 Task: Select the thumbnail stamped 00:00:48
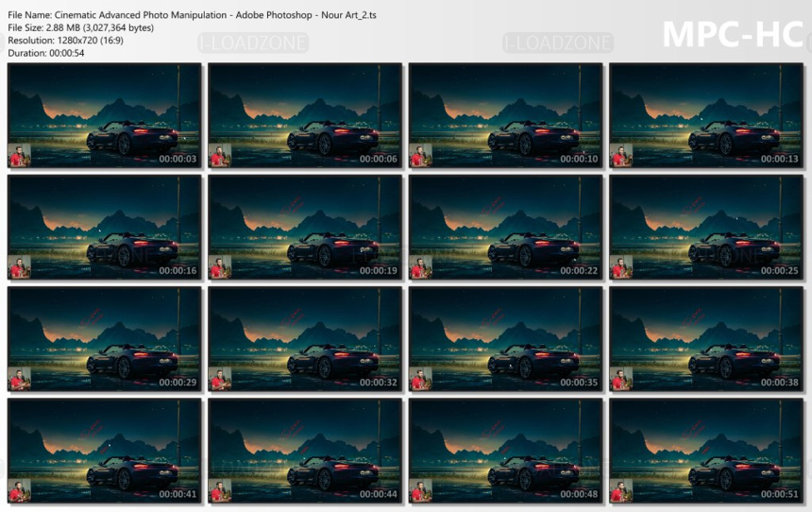tap(505, 451)
